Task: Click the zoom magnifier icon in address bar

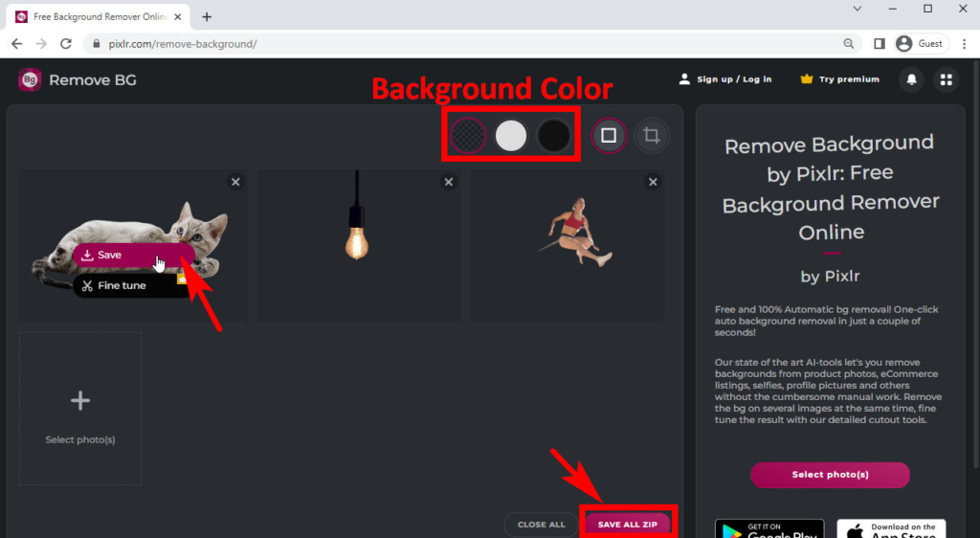Action: [848, 44]
